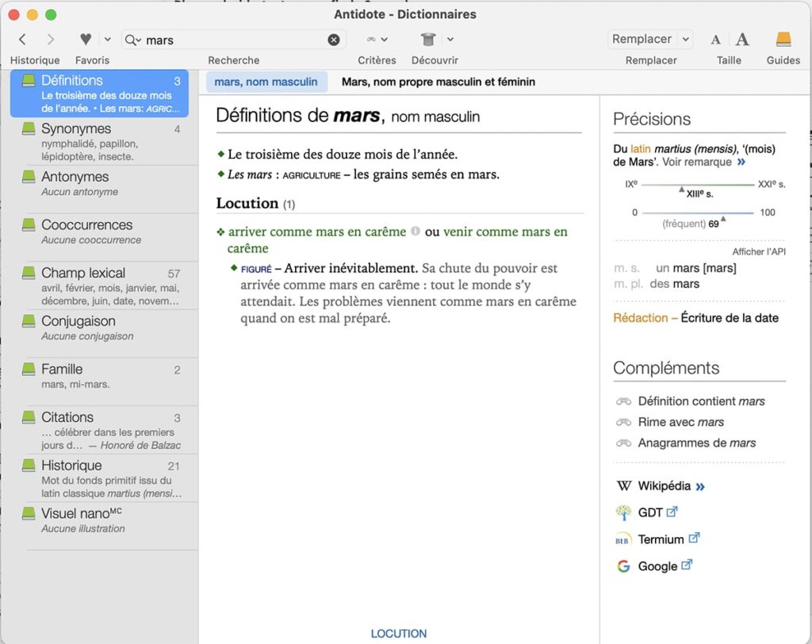Click the Famille green book icon

click(29, 369)
